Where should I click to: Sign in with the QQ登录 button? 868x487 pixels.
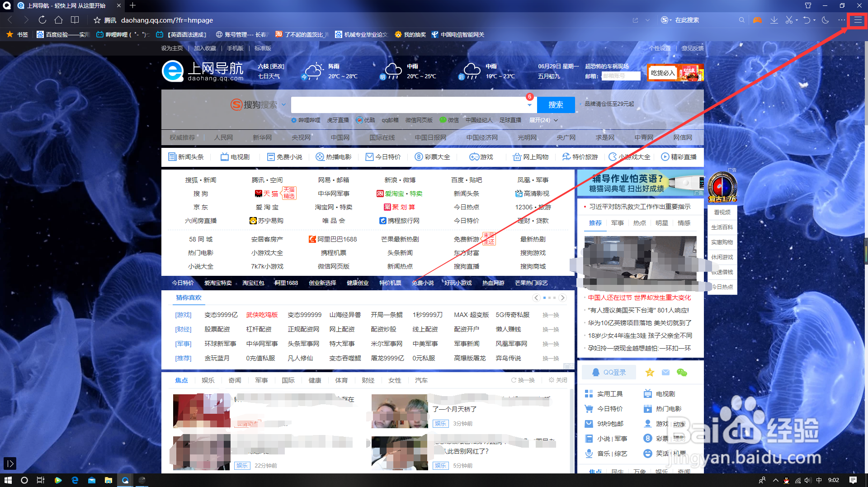click(609, 372)
